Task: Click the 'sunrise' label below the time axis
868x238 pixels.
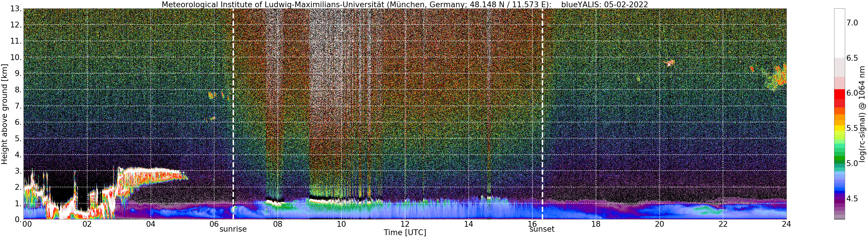Action: tap(233, 229)
